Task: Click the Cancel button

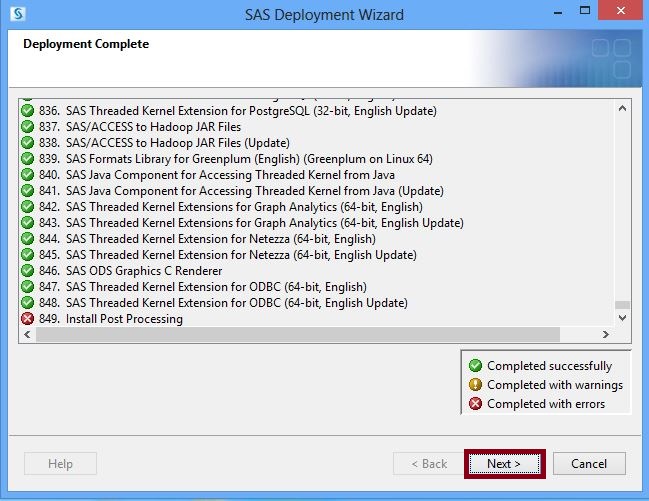Action: 589,464
